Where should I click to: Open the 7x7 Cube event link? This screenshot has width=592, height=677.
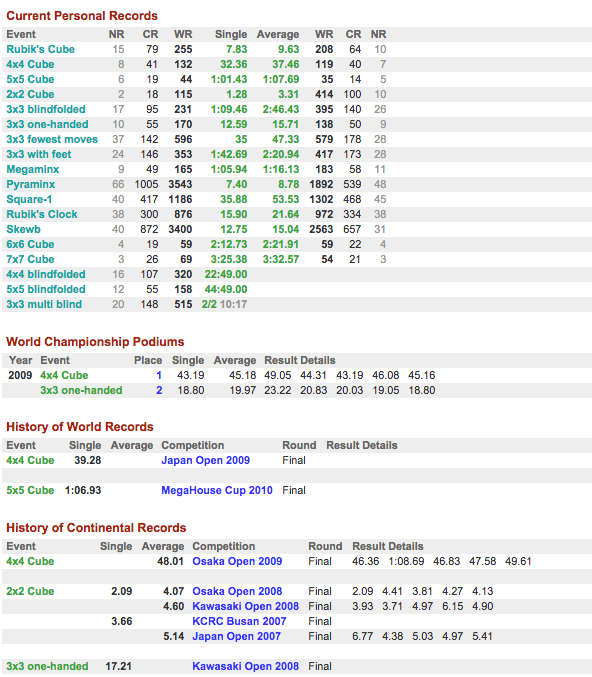tap(30, 259)
